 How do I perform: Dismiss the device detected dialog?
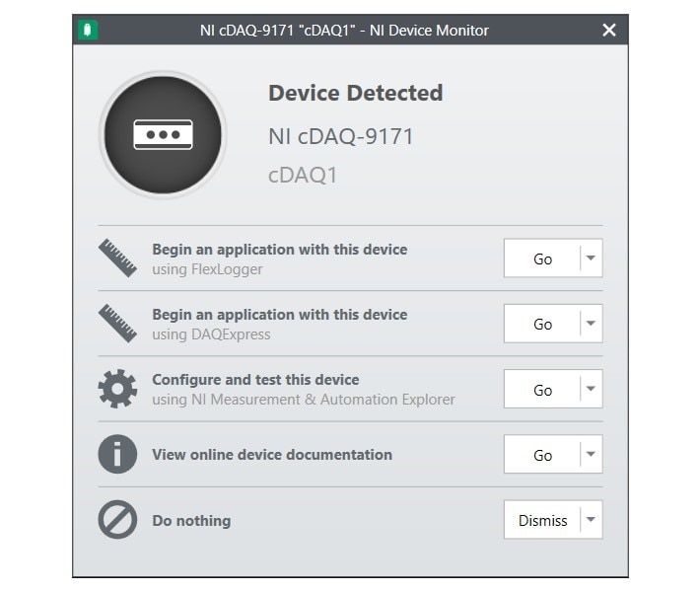542,519
